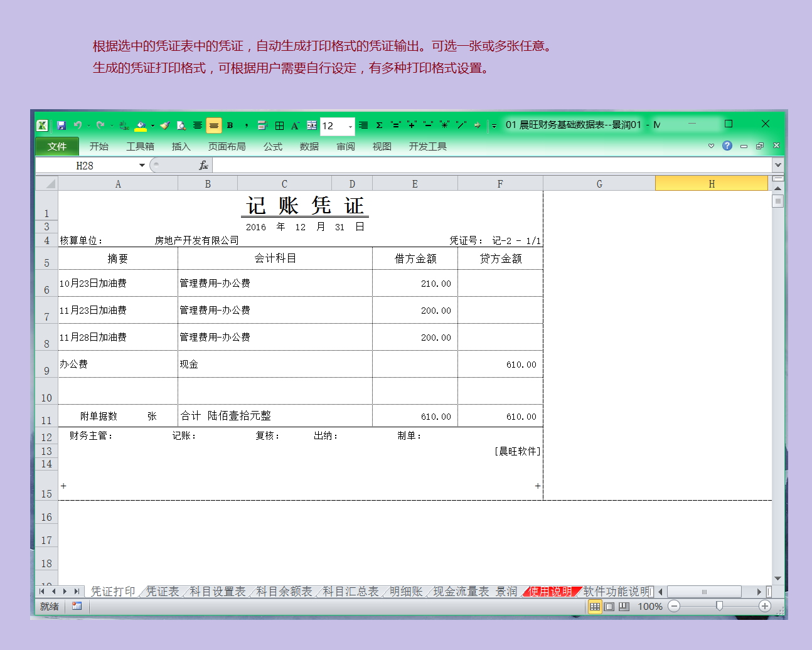Switch to Page Layout view in status bar
This screenshot has width=812, height=650.
(x=609, y=606)
